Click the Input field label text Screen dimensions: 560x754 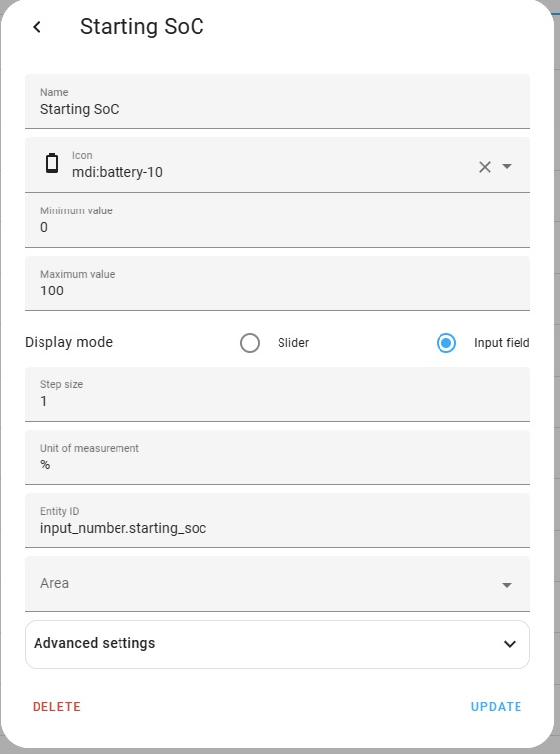[502, 343]
